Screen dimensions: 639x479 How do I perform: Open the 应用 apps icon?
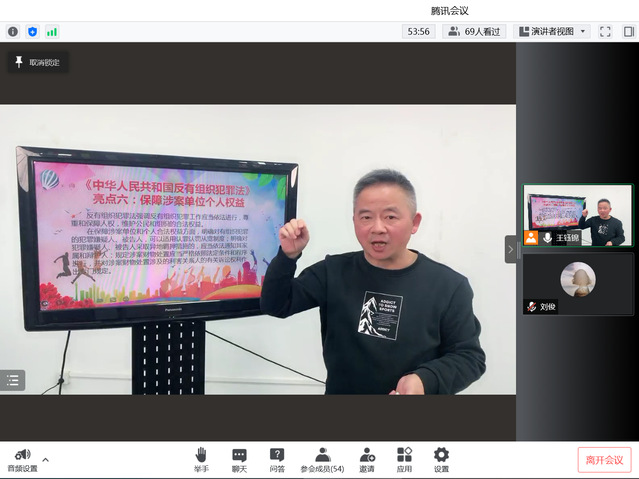(404, 460)
